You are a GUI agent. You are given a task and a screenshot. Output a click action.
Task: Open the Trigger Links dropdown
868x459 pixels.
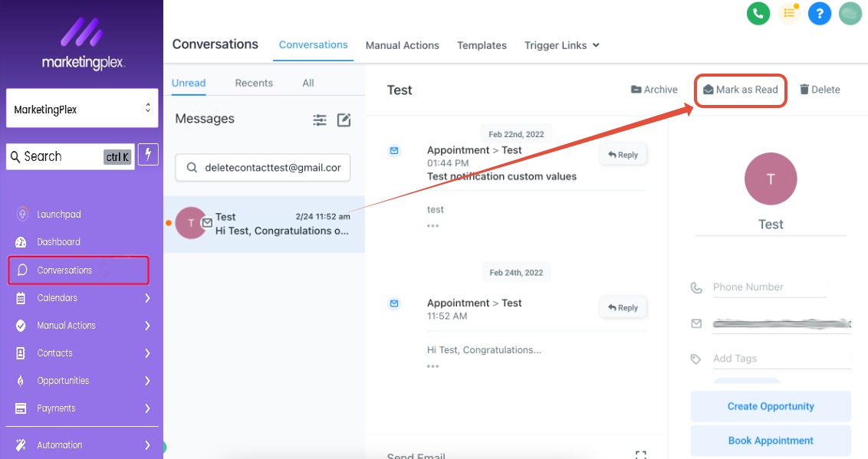coord(562,45)
